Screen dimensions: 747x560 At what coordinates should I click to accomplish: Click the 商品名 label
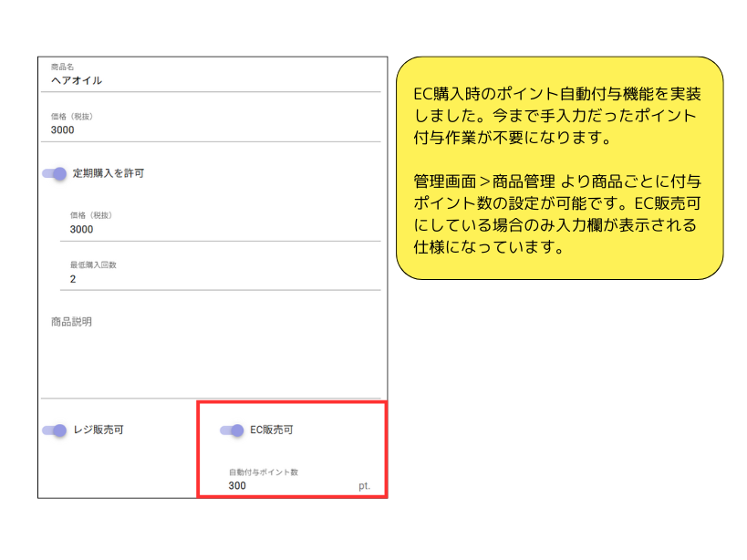pos(62,67)
